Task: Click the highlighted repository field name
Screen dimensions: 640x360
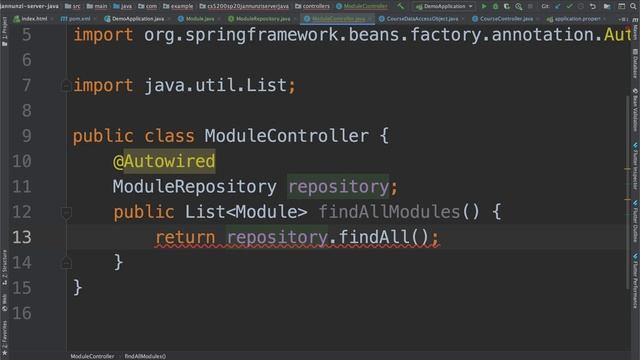Action: pyautogui.click(x=338, y=187)
